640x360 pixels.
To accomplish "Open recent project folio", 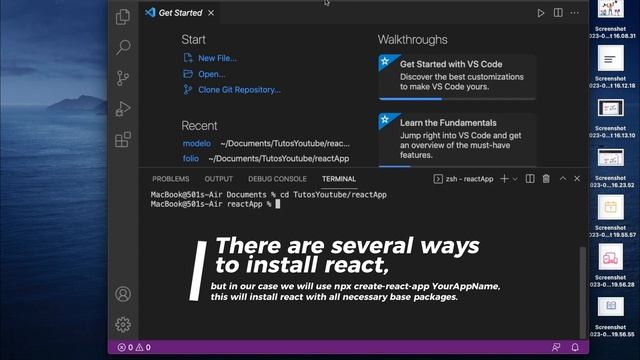I will click(191, 158).
